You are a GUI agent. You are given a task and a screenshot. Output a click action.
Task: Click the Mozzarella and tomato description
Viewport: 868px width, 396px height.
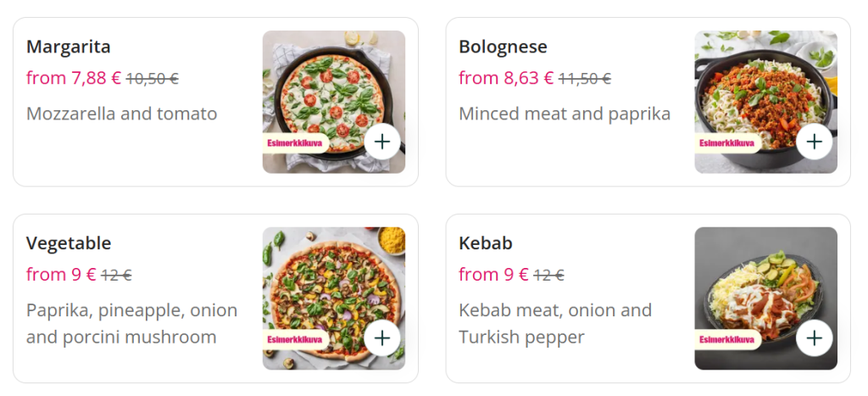point(121,114)
